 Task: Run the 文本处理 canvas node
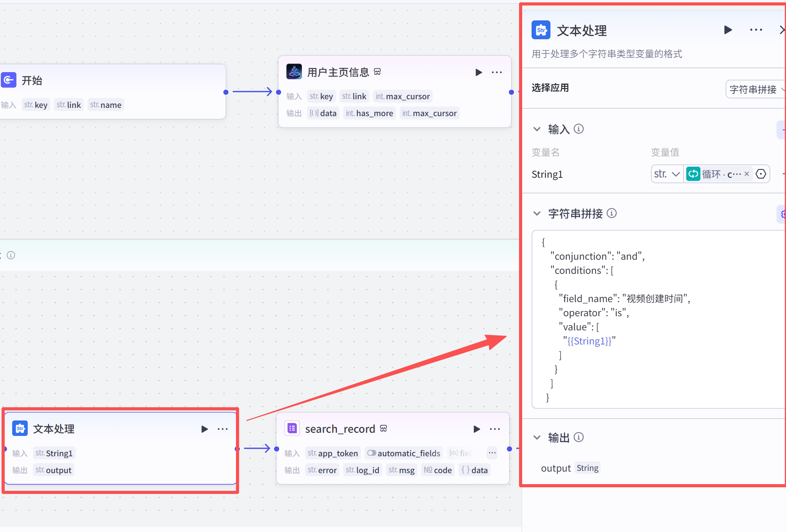[204, 429]
